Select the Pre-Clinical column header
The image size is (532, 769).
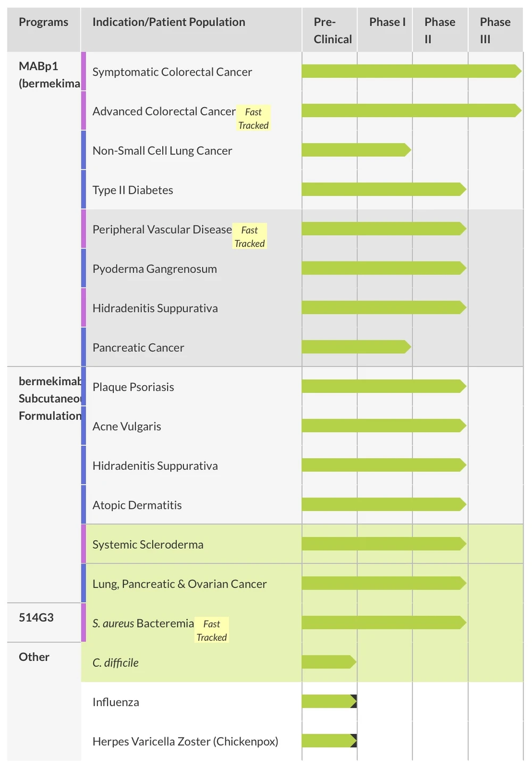tap(332, 30)
